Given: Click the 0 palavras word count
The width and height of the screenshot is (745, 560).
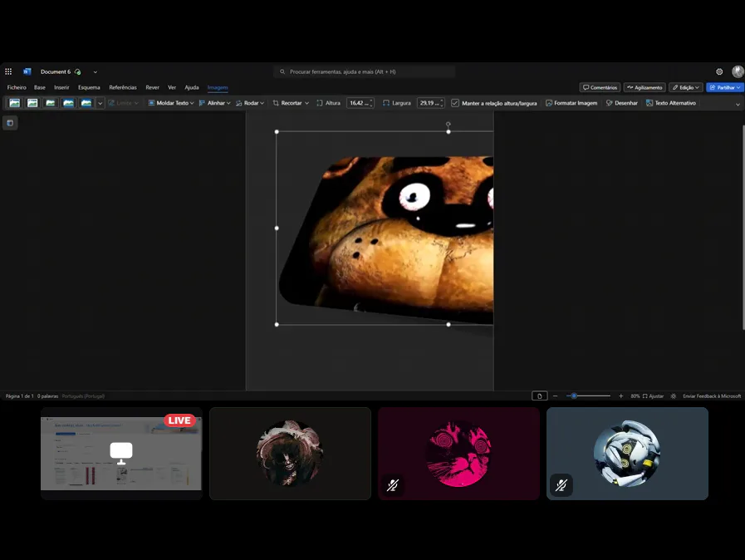Looking at the screenshot, I should [x=47, y=396].
